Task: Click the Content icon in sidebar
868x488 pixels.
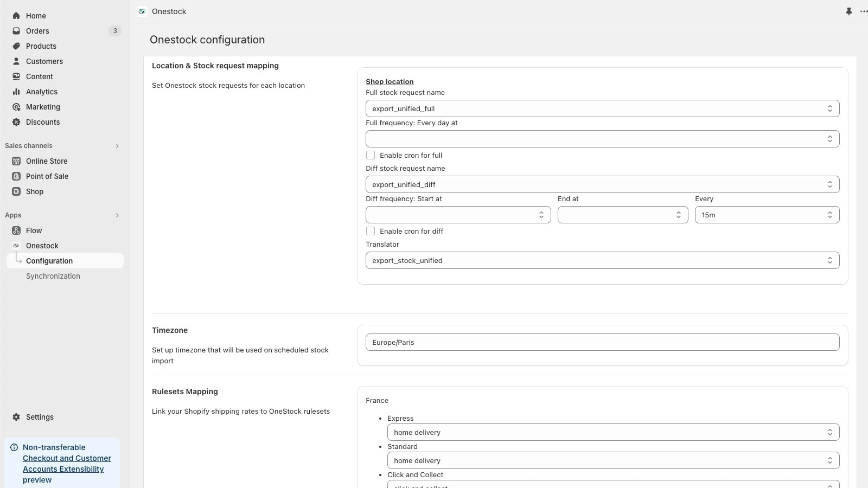Action: 16,76
